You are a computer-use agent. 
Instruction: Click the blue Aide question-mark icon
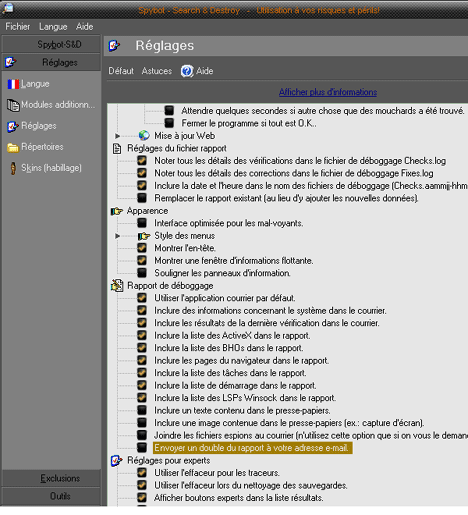pyautogui.click(x=187, y=71)
